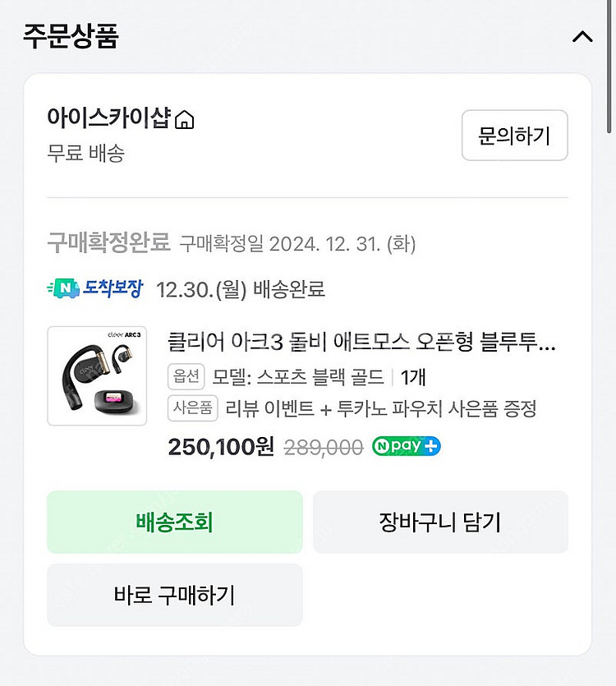Click the 무료 배송 text under store name
Viewport: 616px width, 686px height.
pos(85,152)
